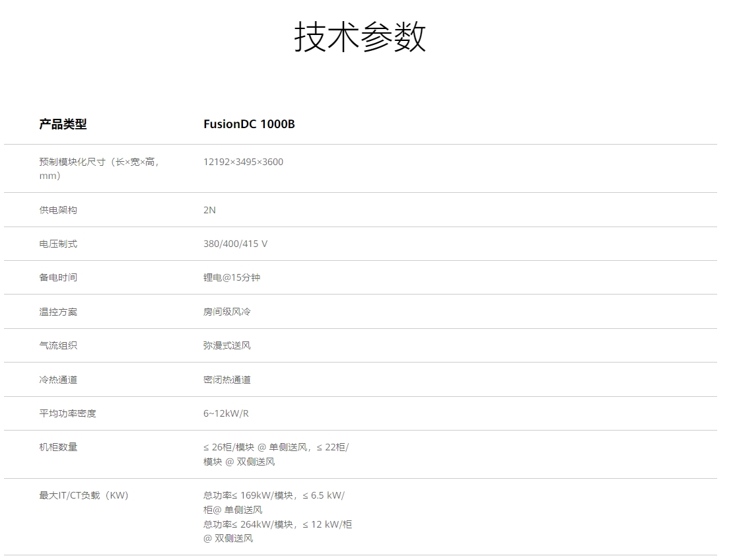Click the 电压制式 row label

point(58,244)
